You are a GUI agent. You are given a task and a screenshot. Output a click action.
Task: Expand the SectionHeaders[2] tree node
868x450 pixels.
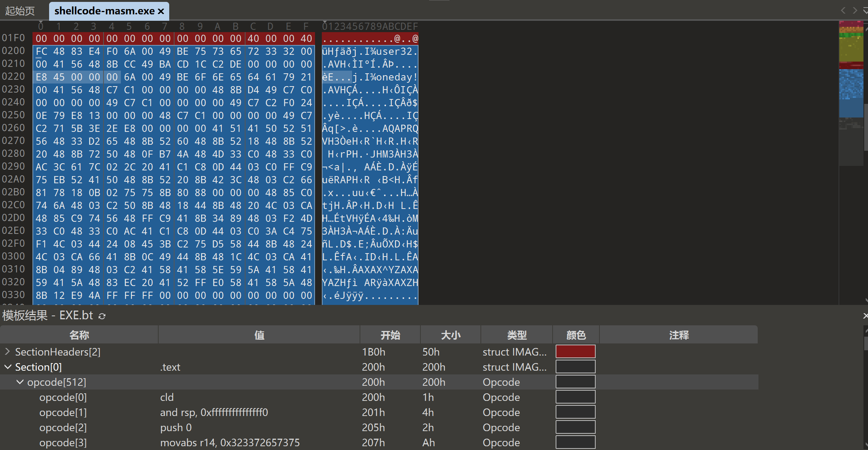tap(7, 352)
